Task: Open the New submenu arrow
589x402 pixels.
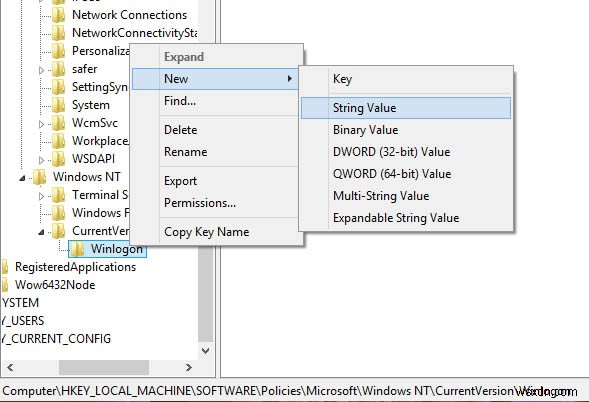Action: pos(290,79)
